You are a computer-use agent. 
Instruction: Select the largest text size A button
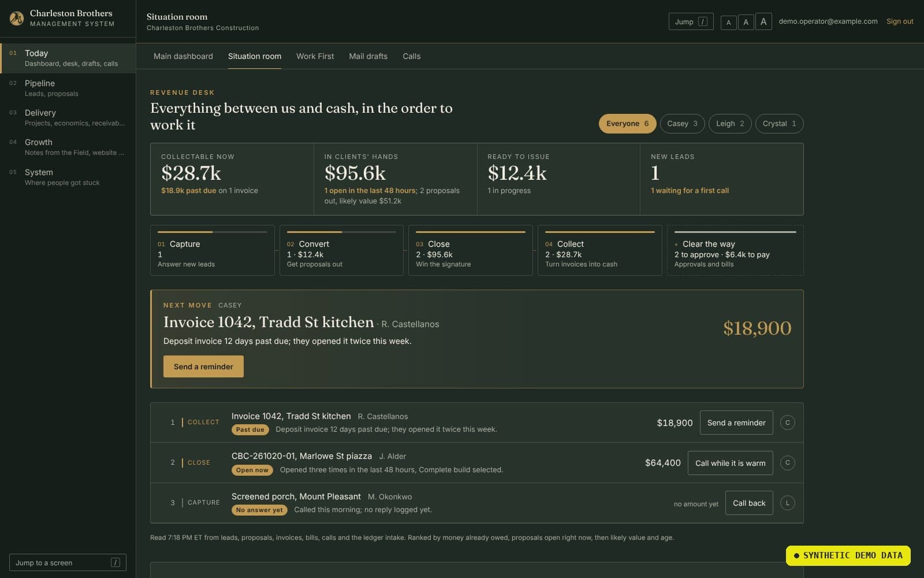pyautogui.click(x=763, y=21)
